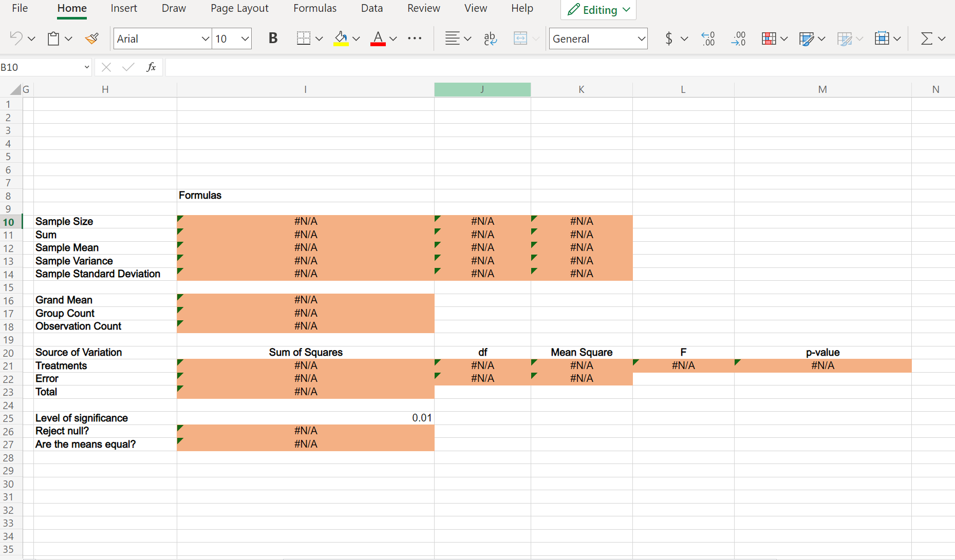The width and height of the screenshot is (955, 560).
Task: Select column J header
Action: click(x=482, y=89)
